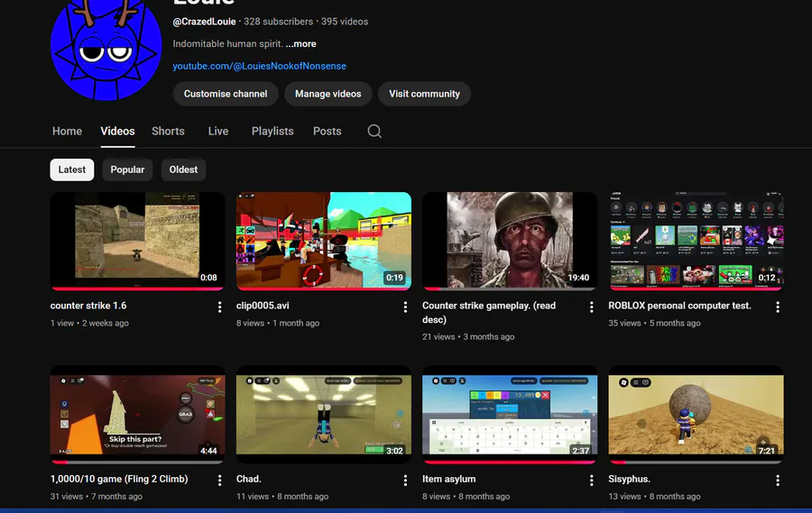812x513 pixels.
Task: Click "21 views • 3 months ago" metadata
Action: pyautogui.click(x=468, y=337)
